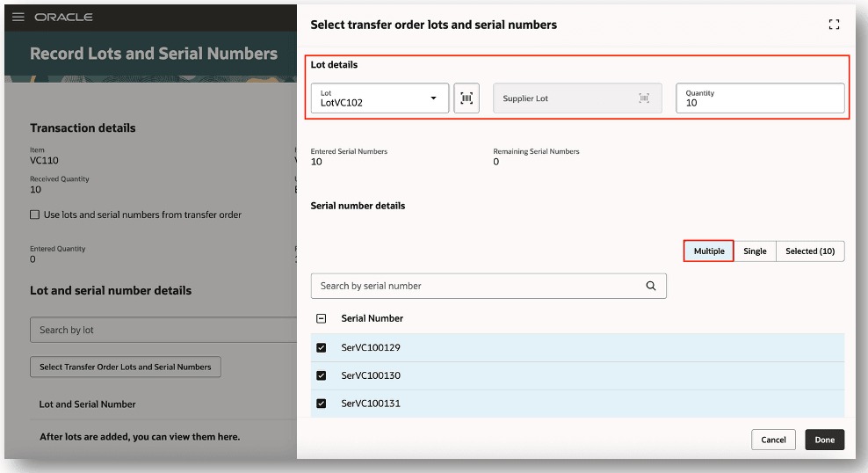
Task: Uncheck serial number SerVC100131
Action: (x=321, y=404)
